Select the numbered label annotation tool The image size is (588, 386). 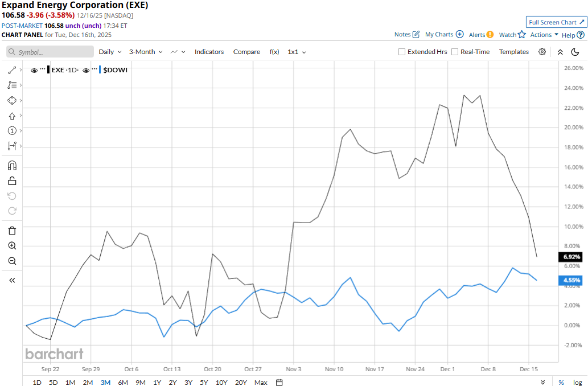tap(12, 130)
